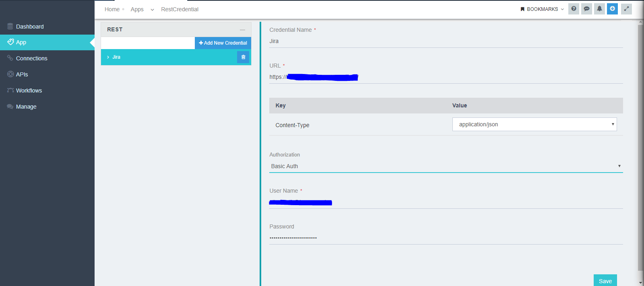644x286 pixels.
Task: Open the Apps breadcrumb dropdown chevron
Action: (152, 10)
